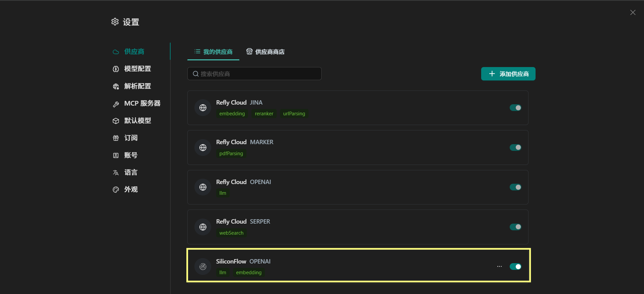Toggle the Refly Cloud OPENAI switch
This screenshot has width=644, height=294.
point(515,187)
